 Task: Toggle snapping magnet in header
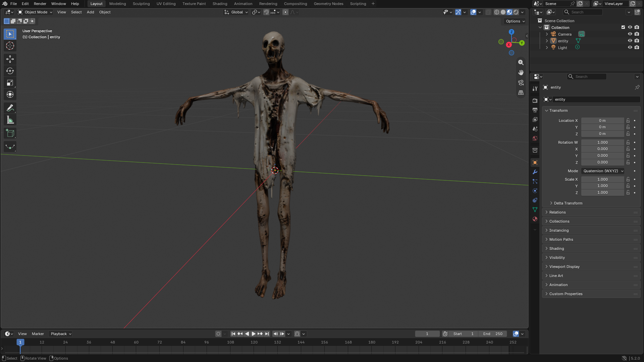tap(266, 12)
